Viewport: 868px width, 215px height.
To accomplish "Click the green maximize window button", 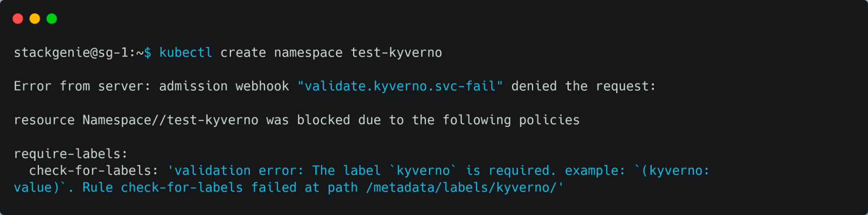I will click(52, 19).
